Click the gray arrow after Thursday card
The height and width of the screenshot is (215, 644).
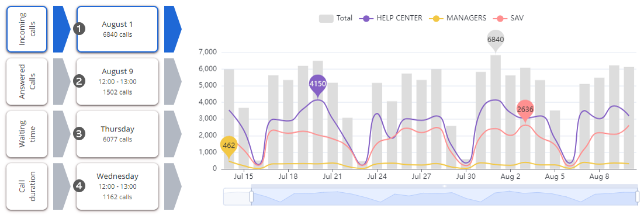[172, 134]
